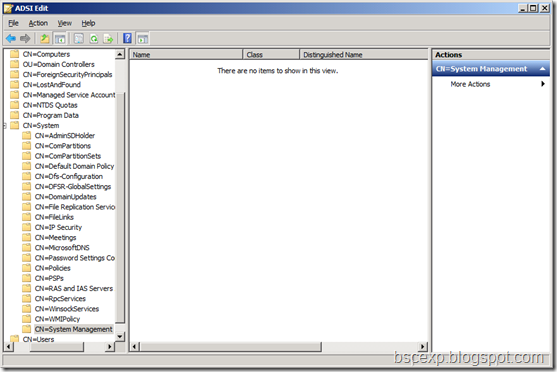The image size is (557, 372).
Task: Click the results pane horizontal scrollbar thumb
Action: click(x=231, y=346)
